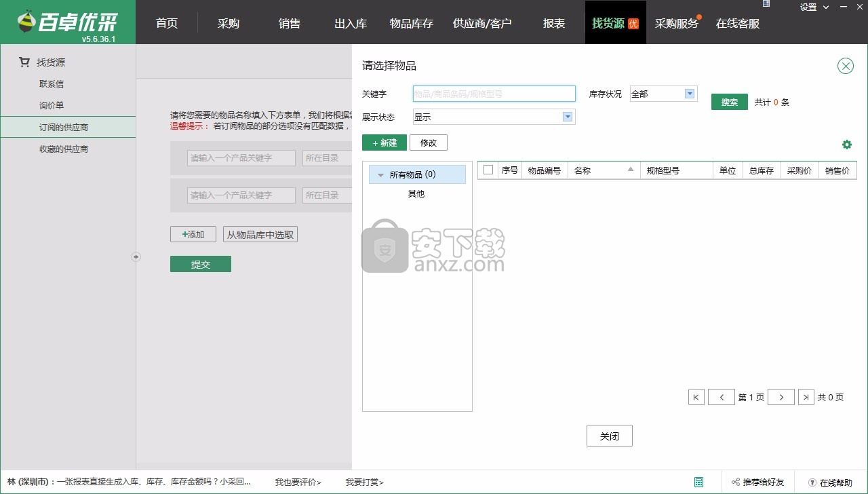Go to next page of item list

pyautogui.click(x=781, y=397)
